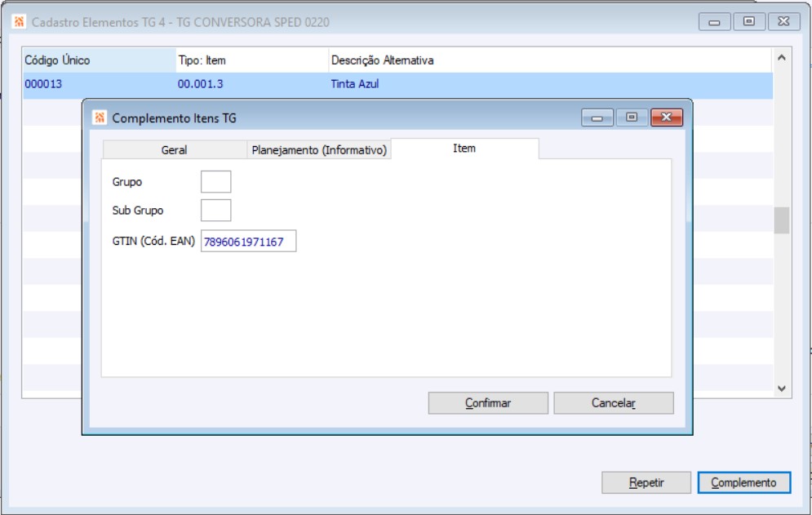Minimize the Complemento Itens TG dialog
Screen dimensions: 812x515
click(597, 118)
